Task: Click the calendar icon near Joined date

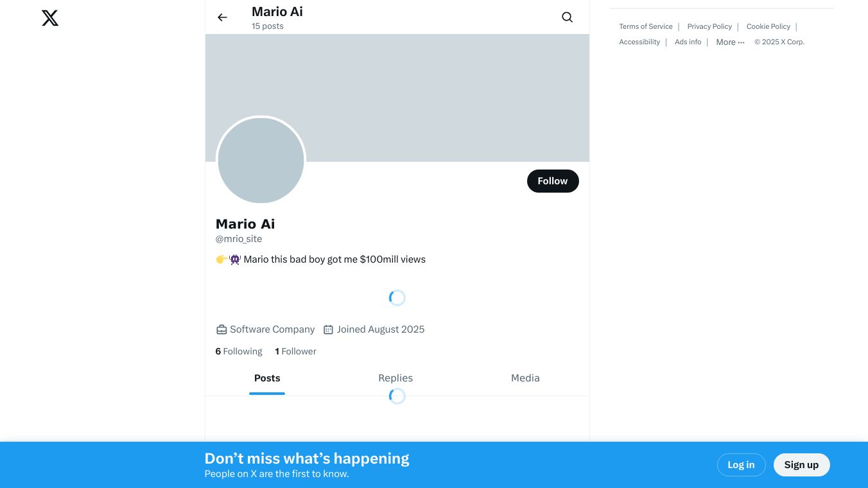Action: click(x=328, y=329)
